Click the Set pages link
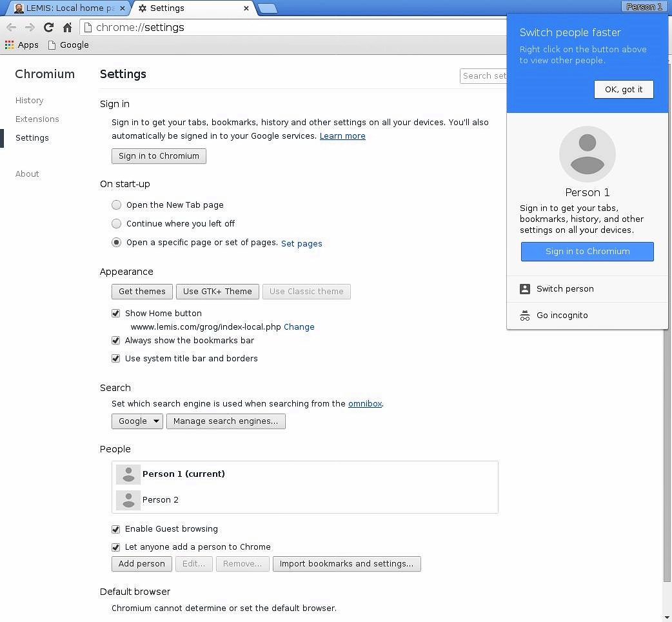The height and width of the screenshot is (622, 672). [x=301, y=244]
